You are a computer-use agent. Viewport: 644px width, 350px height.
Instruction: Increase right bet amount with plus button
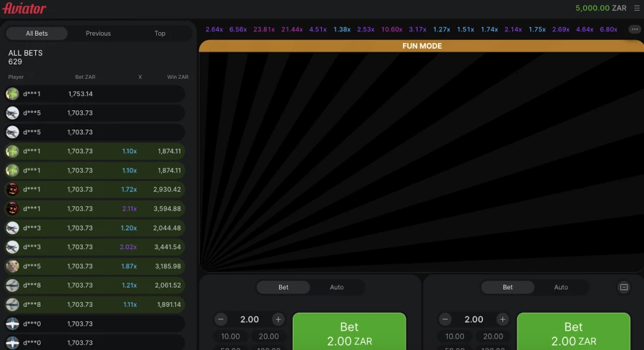click(x=503, y=319)
